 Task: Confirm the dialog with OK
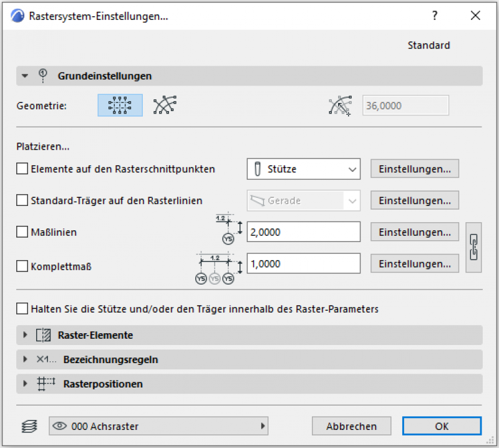(x=442, y=427)
